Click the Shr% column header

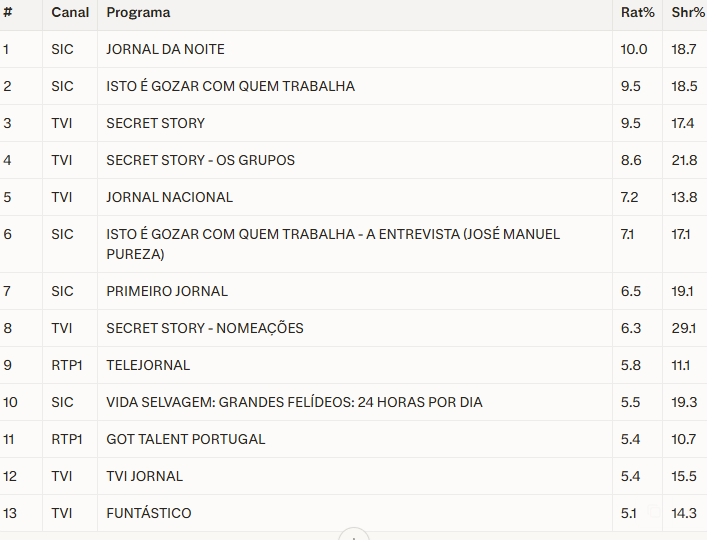point(686,13)
